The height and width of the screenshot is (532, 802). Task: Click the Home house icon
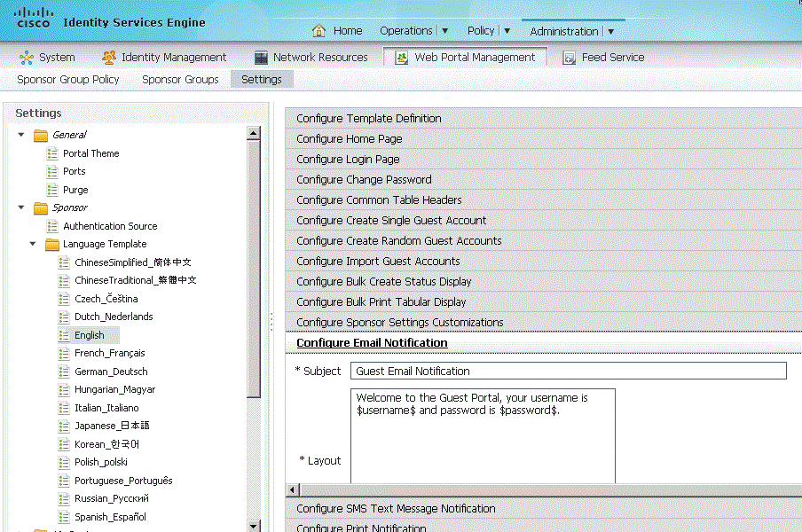pyautogui.click(x=318, y=31)
